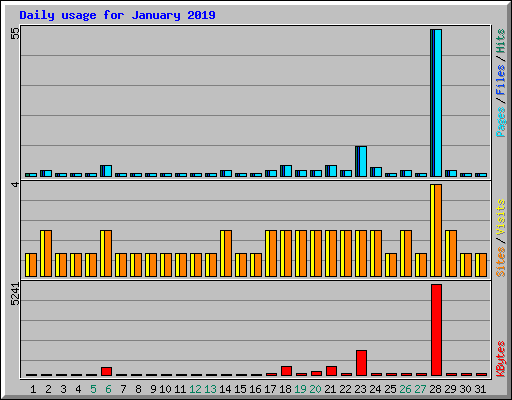512x400 pixels.
Task: Select day label '8' on the x-axis
Action: (138, 389)
